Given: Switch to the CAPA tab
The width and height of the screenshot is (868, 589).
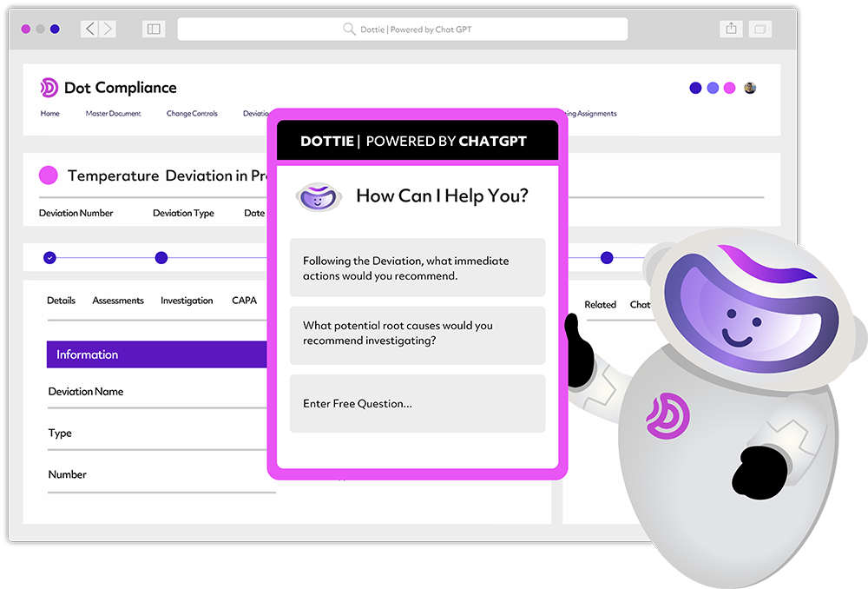Looking at the screenshot, I should click(244, 301).
